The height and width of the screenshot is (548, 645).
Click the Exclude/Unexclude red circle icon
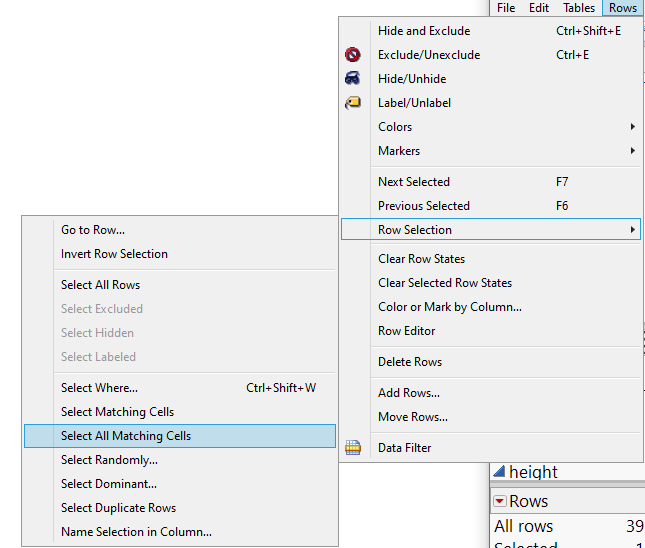352,55
